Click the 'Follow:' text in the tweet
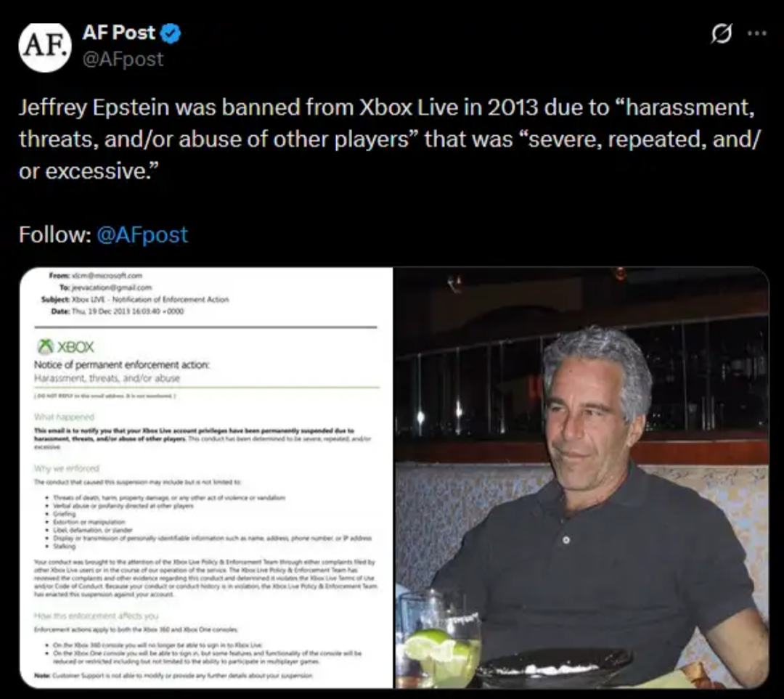Viewport: 784px width, 699px height. coord(55,234)
